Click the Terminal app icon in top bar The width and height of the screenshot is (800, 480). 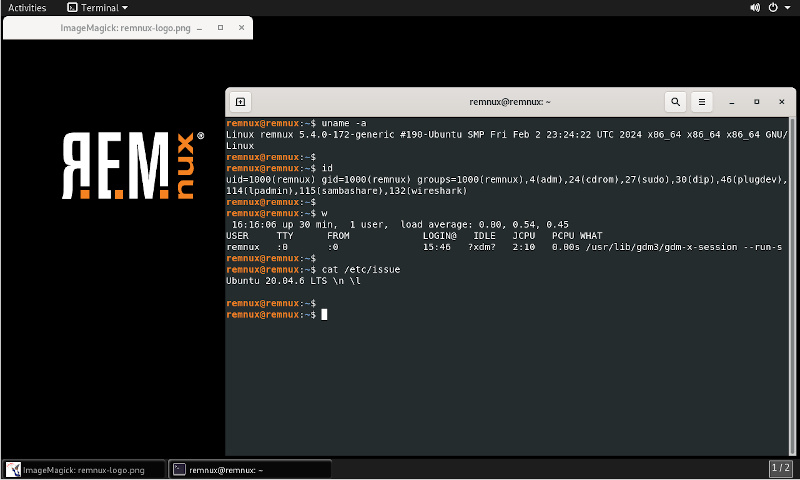72,7
